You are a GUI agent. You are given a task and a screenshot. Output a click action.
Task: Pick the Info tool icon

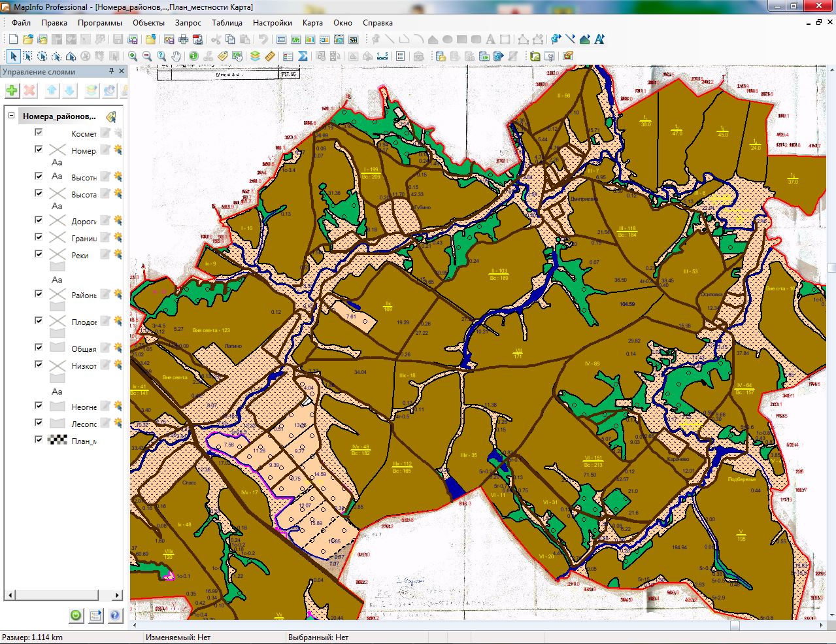point(193,56)
